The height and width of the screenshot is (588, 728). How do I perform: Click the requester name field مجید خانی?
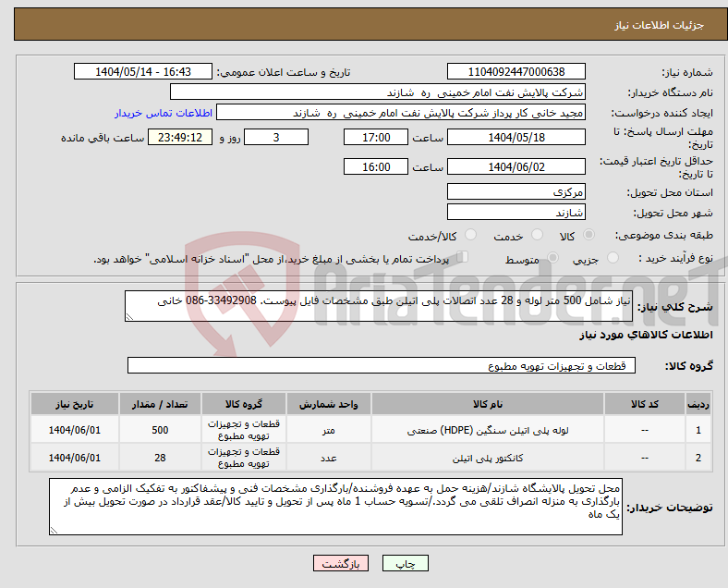pyautogui.click(x=401, y=113)
